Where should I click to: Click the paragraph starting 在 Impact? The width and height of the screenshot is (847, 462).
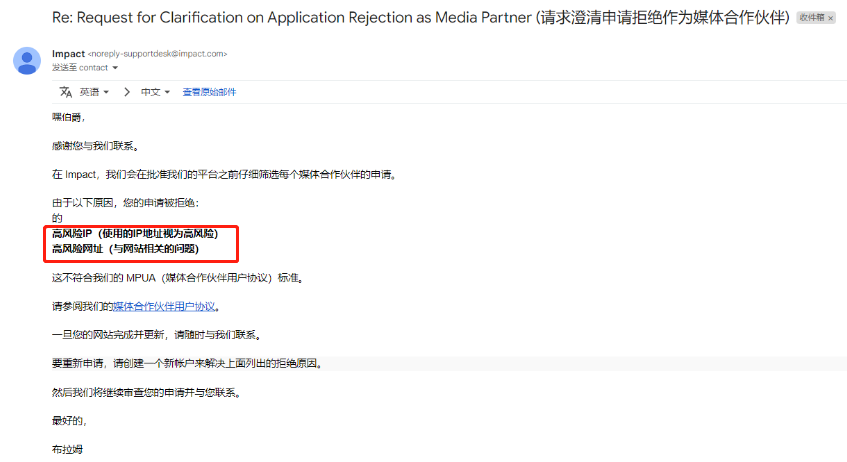pos(224,175)
